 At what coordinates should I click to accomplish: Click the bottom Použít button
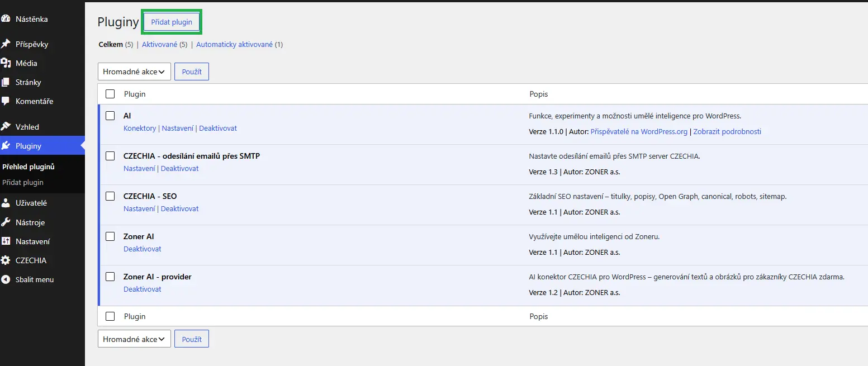coord(192,339)
